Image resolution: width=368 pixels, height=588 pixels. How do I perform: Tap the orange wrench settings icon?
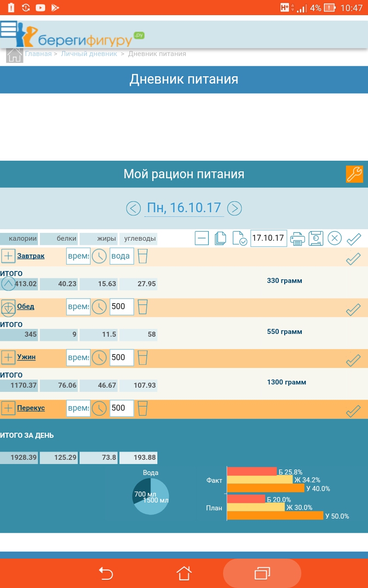click(354, 174)
